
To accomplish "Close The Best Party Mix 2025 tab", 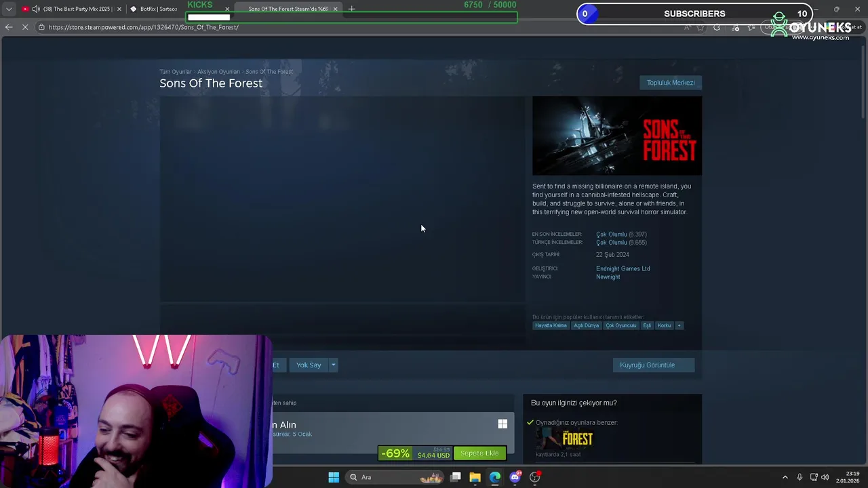I will coord(119,9).
